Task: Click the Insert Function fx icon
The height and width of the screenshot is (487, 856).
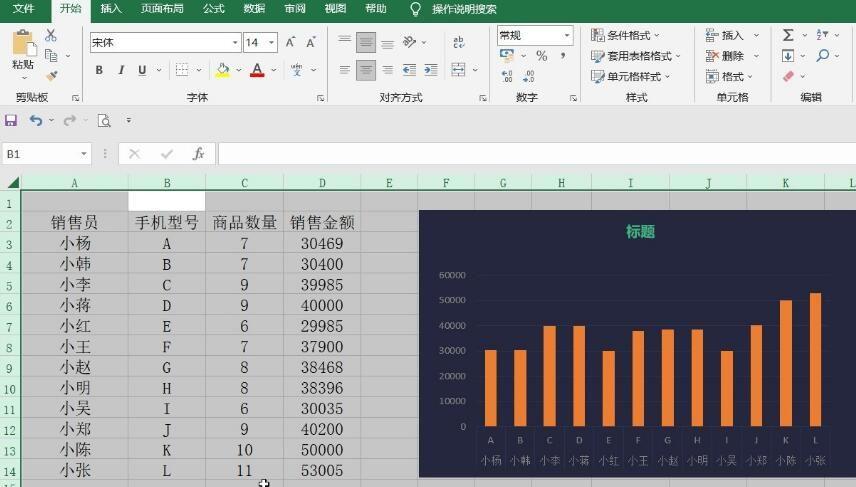Action: coord(199,154)
